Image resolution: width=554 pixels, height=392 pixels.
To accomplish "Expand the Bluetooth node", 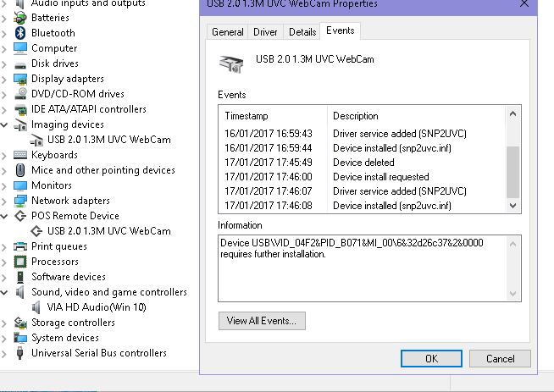I will click(4, 33).
